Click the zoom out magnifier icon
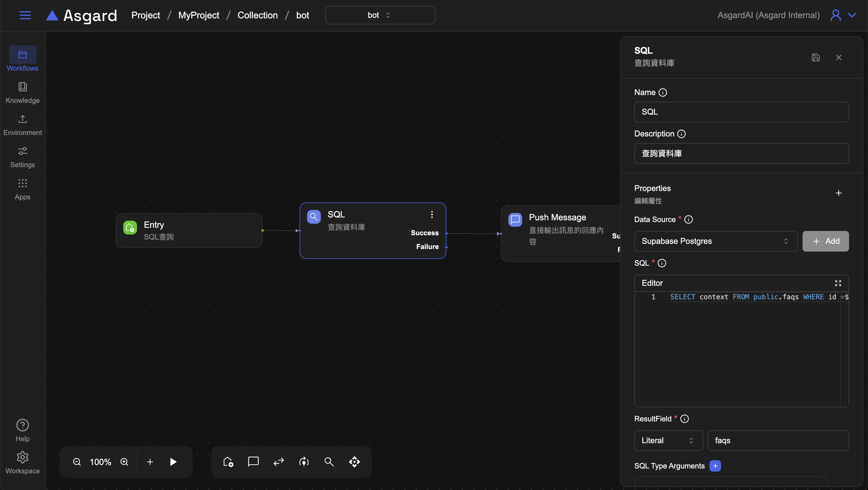The height and width of the screenshot is (490, 868). [77, 462]
